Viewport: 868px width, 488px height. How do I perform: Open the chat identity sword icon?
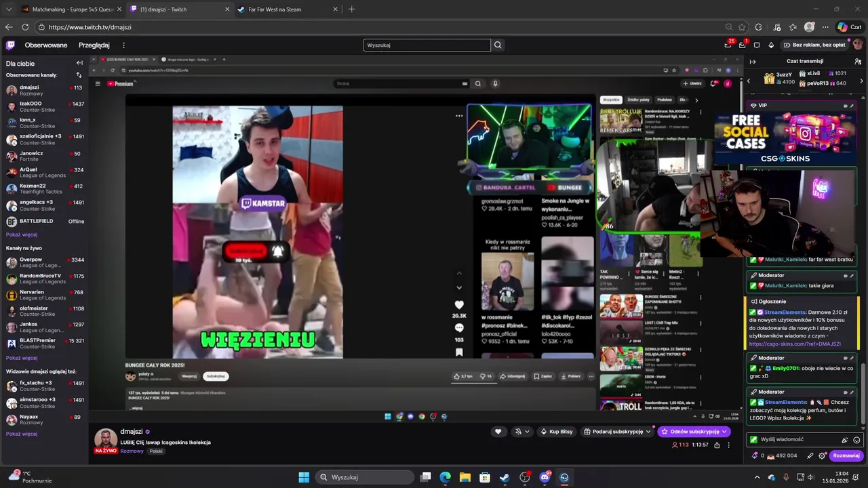pyautogui.click(x=810, y=456)
